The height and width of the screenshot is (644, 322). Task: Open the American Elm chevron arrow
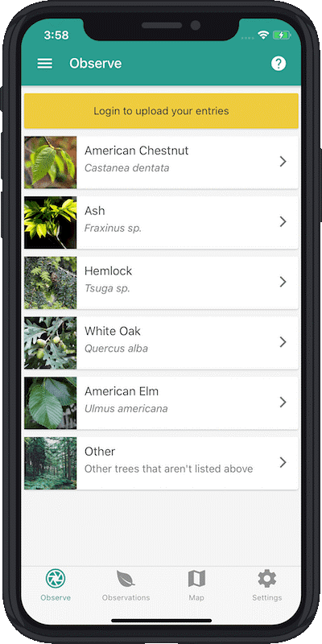pyautogui.click(x=283, y=402)
